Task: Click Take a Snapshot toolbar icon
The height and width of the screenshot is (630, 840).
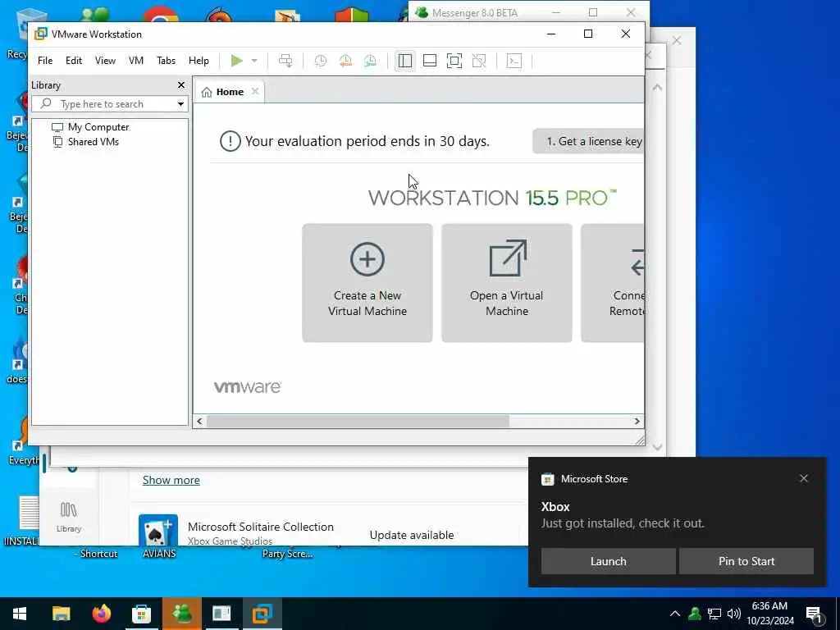Action: 321,61
